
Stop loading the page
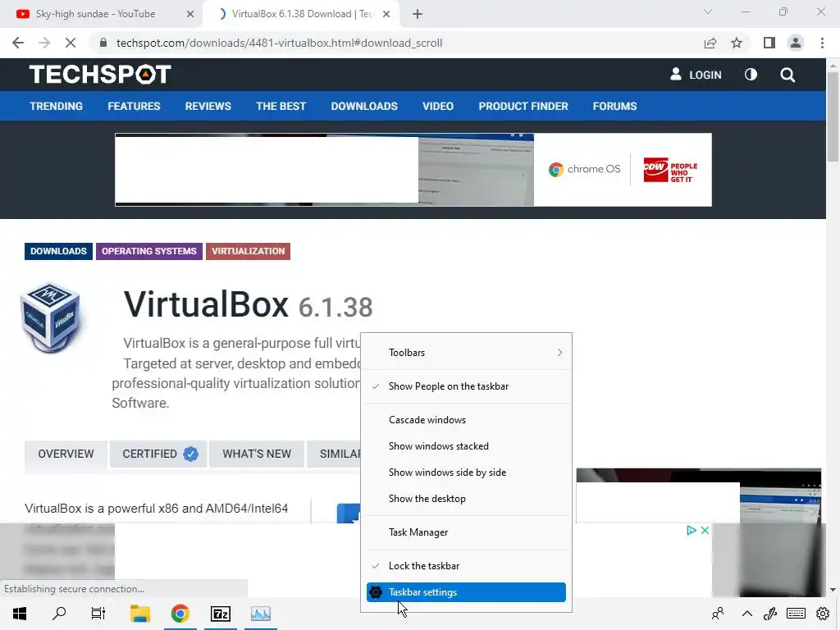[71, 43]
